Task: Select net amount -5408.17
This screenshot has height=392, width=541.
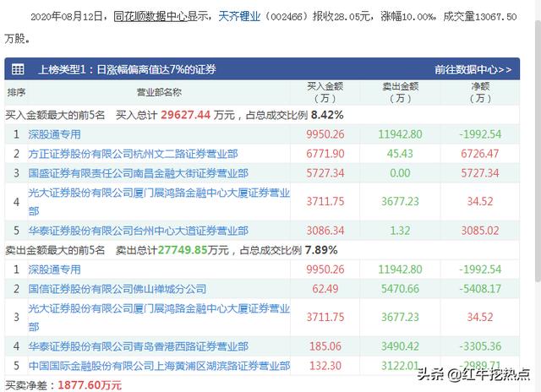Action: tap(480, 289)
